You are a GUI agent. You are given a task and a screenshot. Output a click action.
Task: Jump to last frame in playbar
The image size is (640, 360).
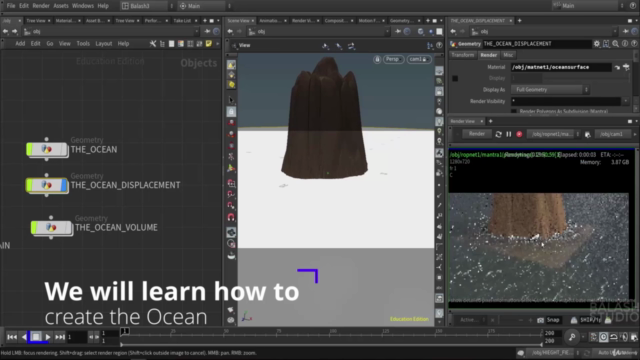point(60,337)
